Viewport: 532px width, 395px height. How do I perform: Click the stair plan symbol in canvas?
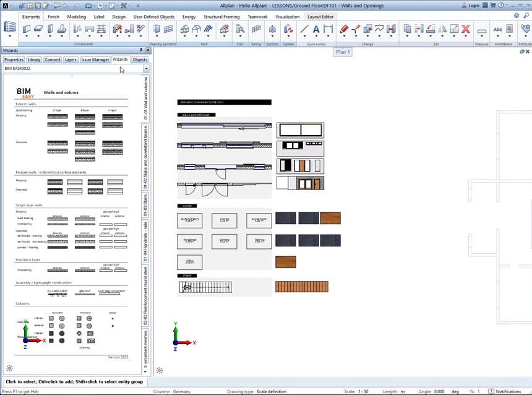click(x=205, y=287)
